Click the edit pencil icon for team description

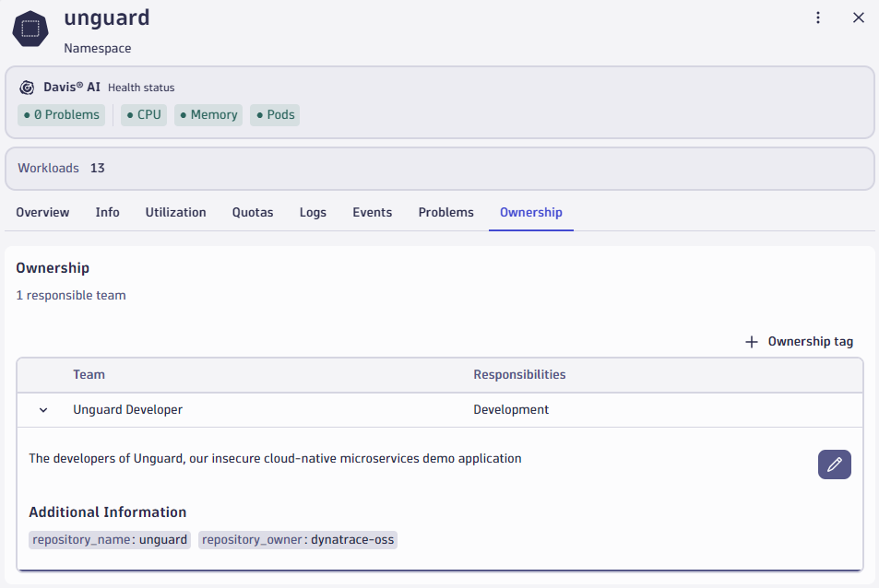(834, 465)
